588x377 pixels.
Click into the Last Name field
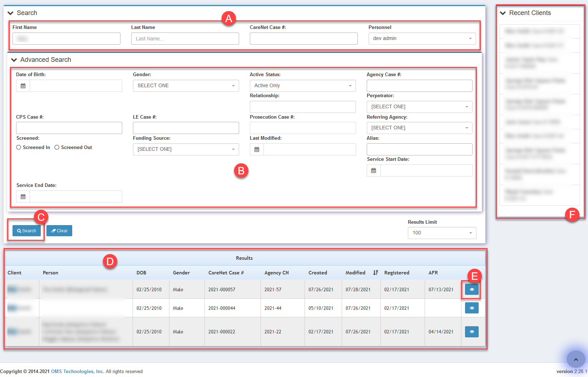(185, 39)
